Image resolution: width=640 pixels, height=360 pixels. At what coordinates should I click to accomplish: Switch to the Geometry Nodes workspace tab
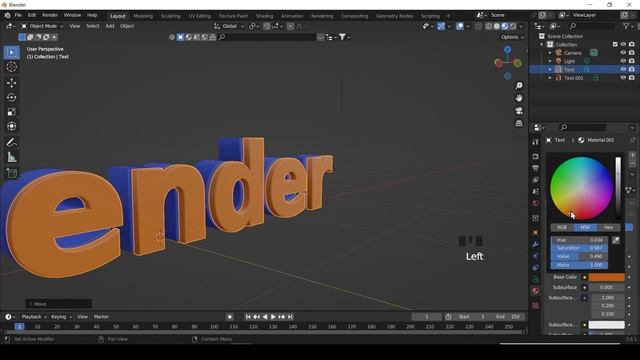[x=394, y=16]
